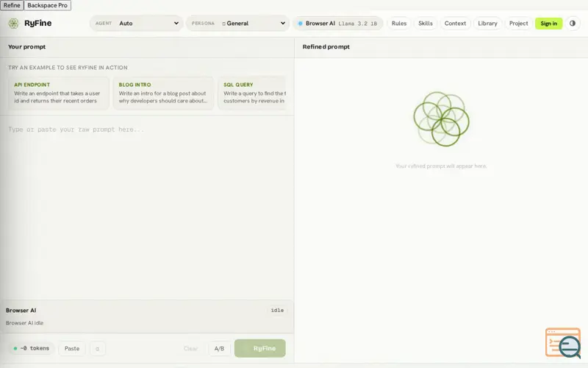
Task: Click the Paste button
Action: tap(72, 348)
